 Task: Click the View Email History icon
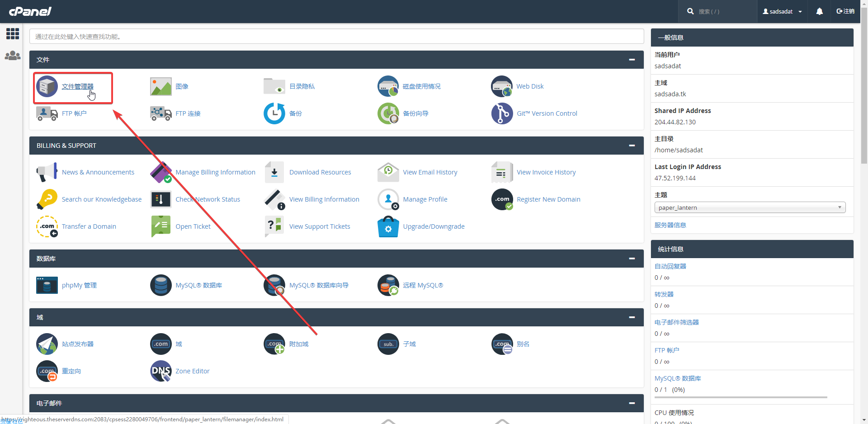pos(388,172)
